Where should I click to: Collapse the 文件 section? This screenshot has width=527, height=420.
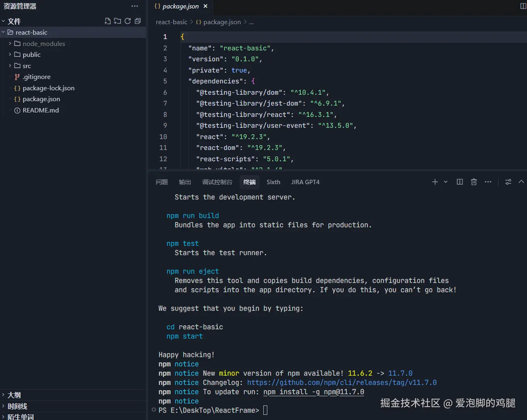(x=3, y=21)
